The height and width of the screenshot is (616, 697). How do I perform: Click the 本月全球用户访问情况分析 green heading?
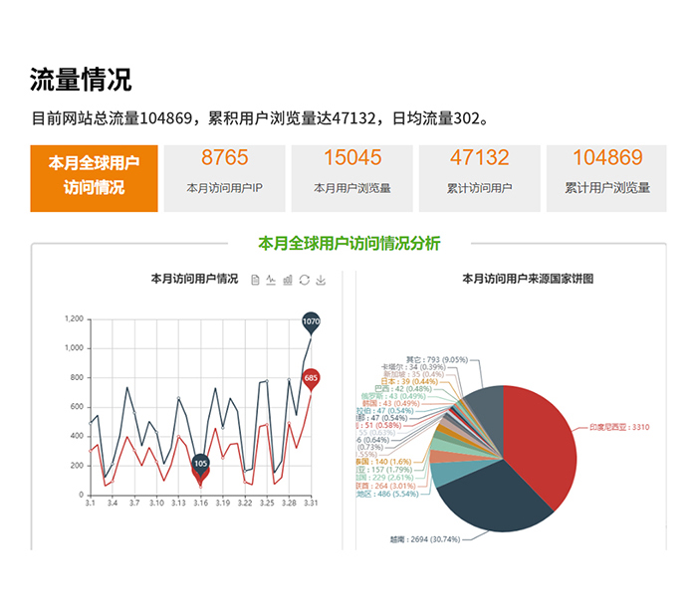pos(348,244)
